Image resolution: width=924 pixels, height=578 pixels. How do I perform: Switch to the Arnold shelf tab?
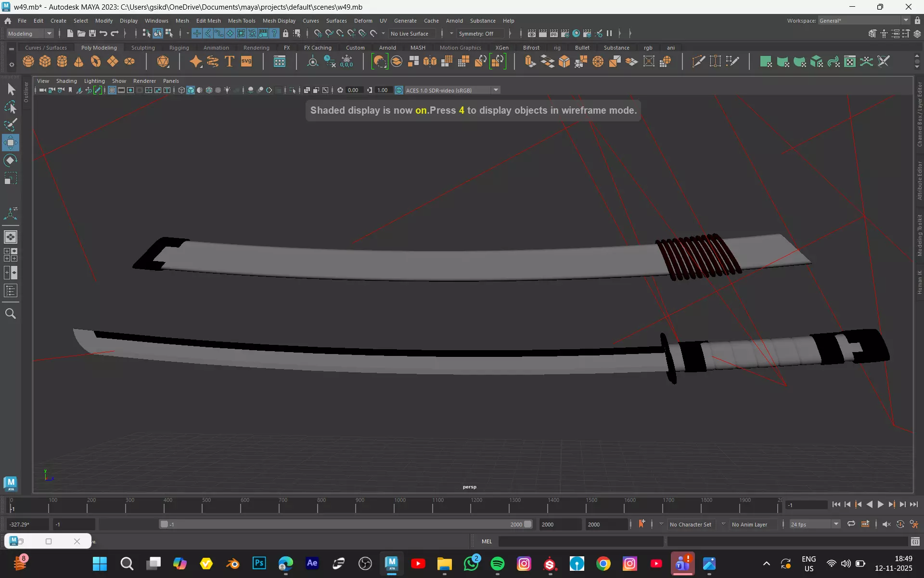tap(387, 48)
